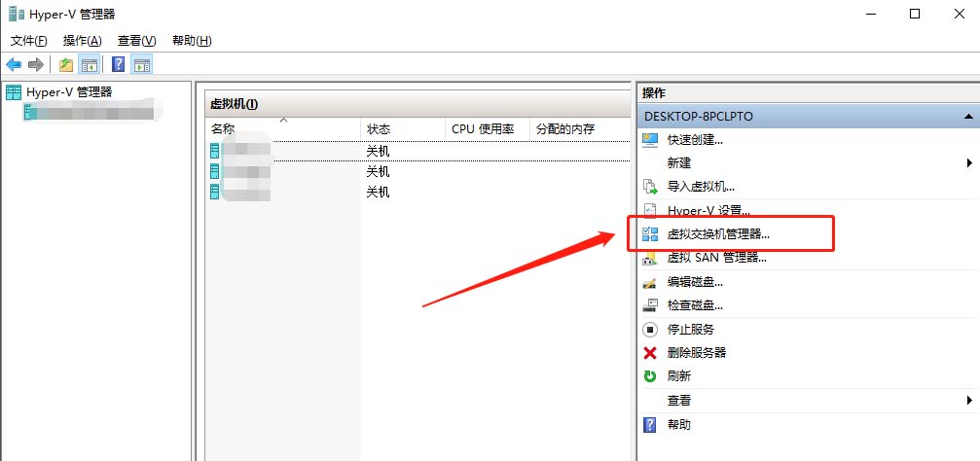The width and height of the screenshot is (980, 461).
Task: Open the 查看 submenu in actions pane
Action: [679, 401]
